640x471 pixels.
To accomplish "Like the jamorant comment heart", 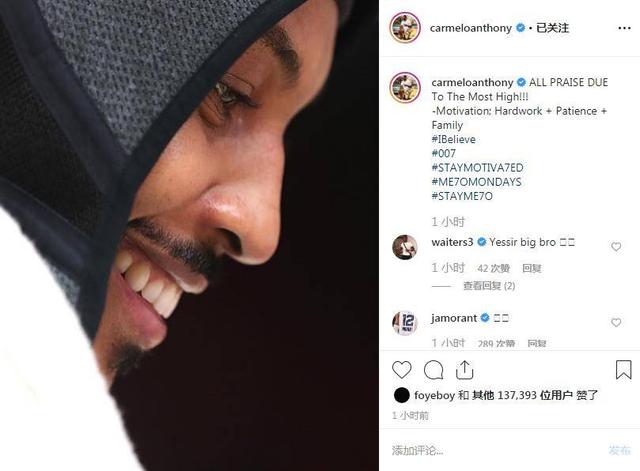I will click(616, 322).
